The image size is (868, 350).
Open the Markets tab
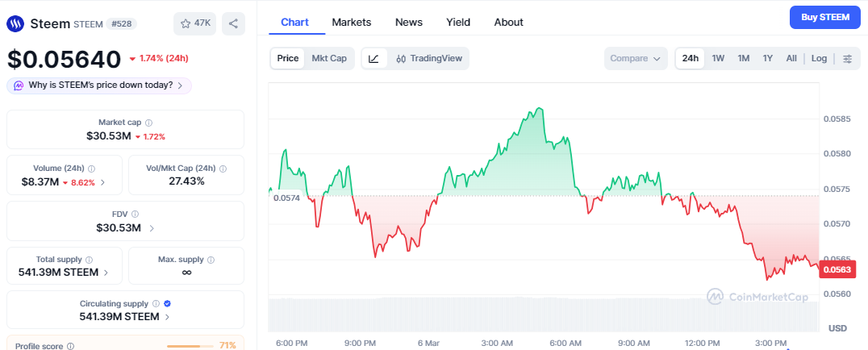pos(352,22)
